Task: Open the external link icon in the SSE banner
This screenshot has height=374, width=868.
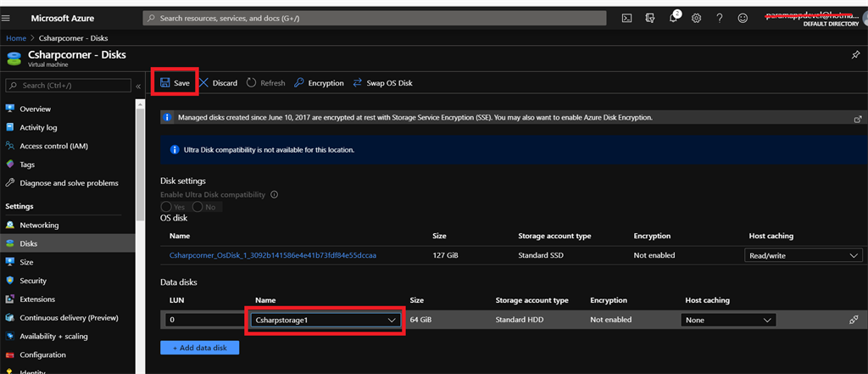Action: pos(858,119)
